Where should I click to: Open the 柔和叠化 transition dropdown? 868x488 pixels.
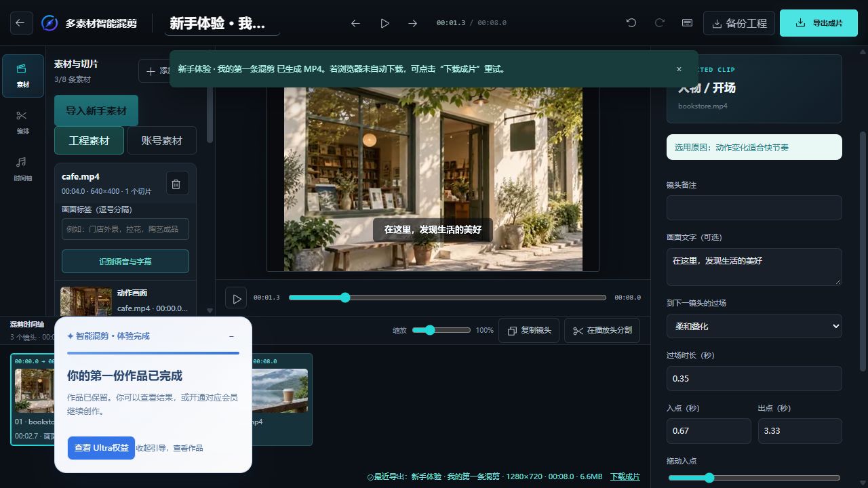point(754,326)
